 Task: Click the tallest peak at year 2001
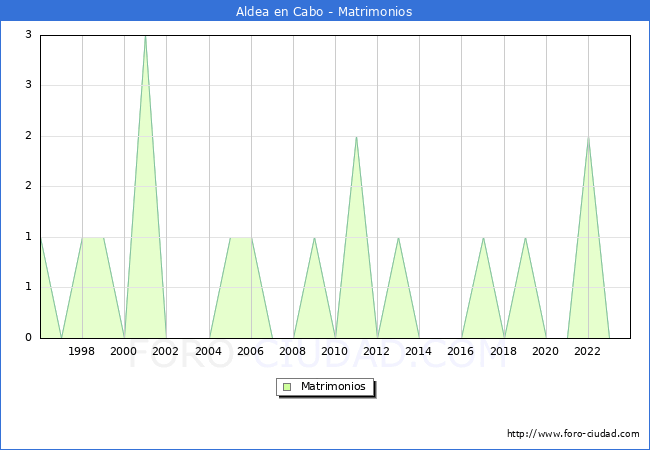pos(145,37)
